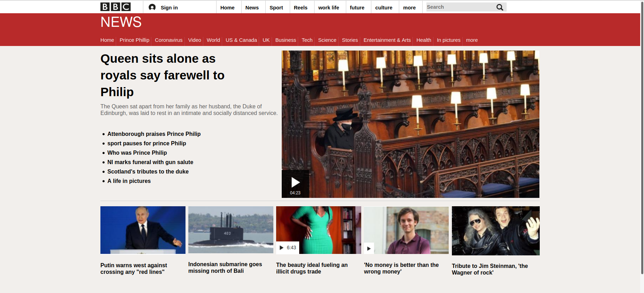Click the Sign in account icon
Image resolution: width=644 pixels, height=293 pixels.
point(152,7)
